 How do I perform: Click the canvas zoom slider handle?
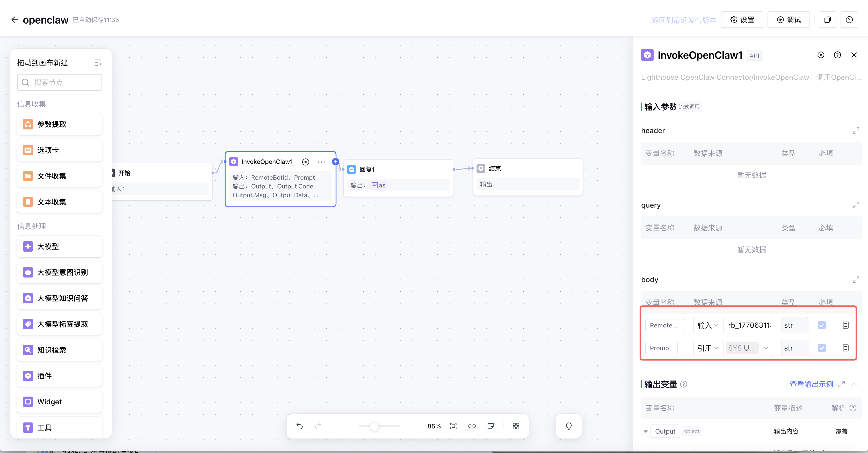click(x=374, y=426)
